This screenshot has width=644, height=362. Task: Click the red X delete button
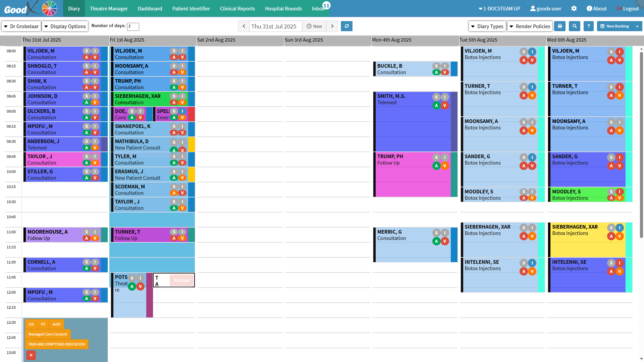[31, 355]
